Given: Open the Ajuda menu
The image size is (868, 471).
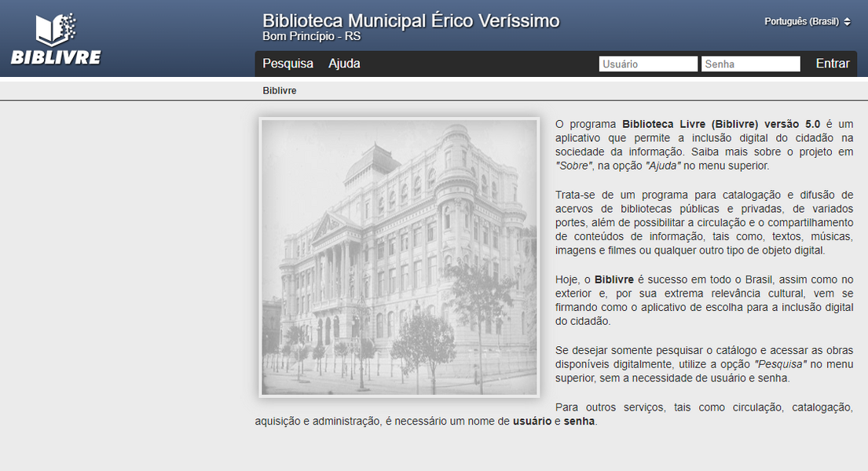Looking at the screenshot, I should (x=344, y=64).
